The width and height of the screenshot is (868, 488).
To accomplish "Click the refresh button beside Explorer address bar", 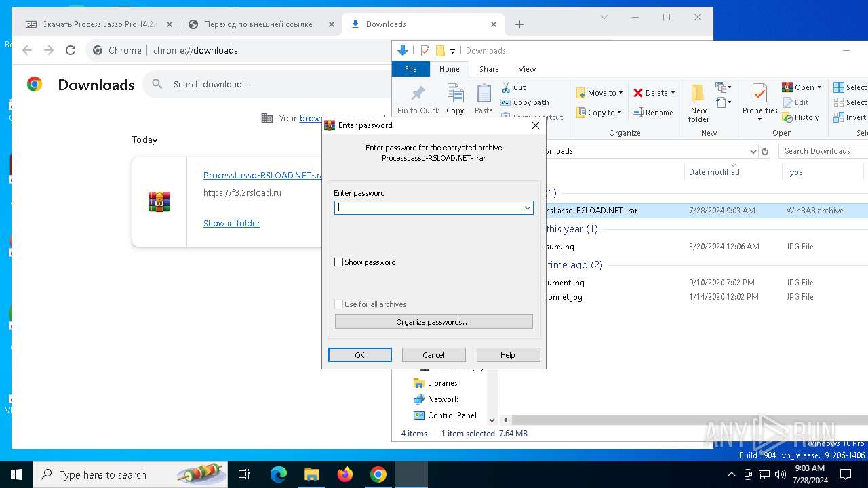I will tap(765, 151).
